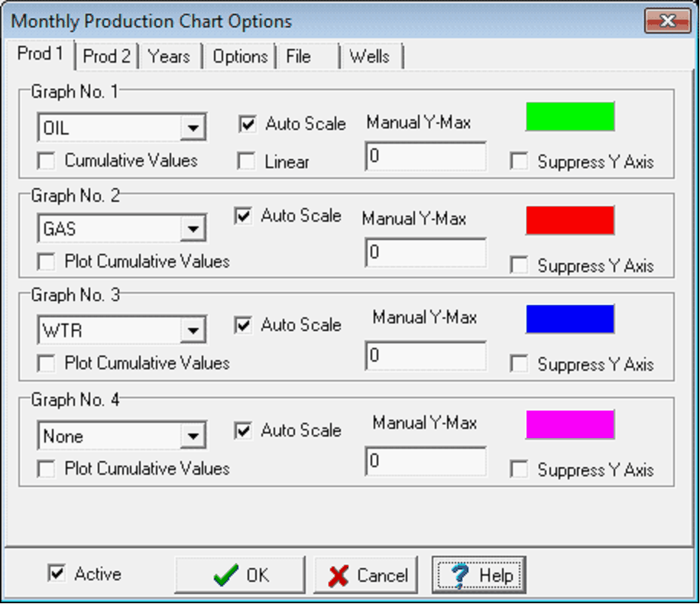Open the Wells tab
Screen dimensions: 700x604
coord(369,57)
